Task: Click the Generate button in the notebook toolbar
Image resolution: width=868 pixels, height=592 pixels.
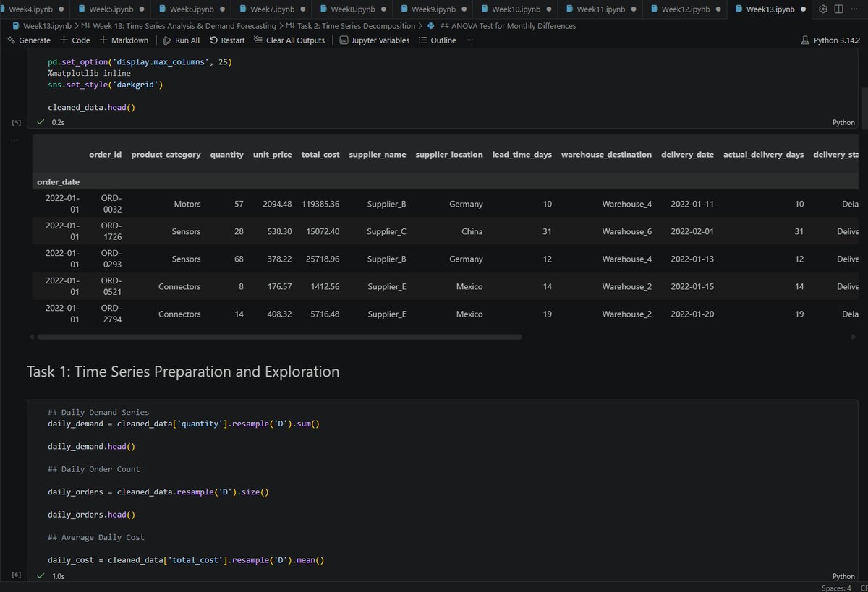Action: 29,40
